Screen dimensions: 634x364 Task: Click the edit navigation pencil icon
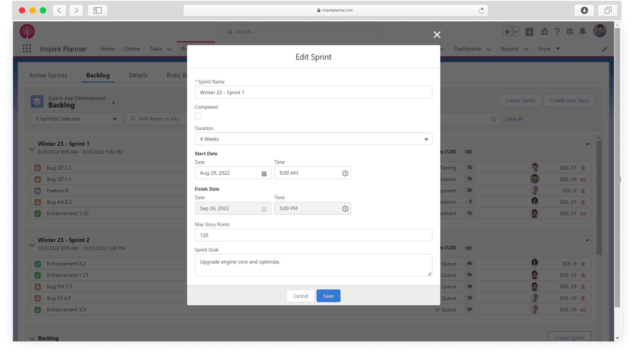[604, 49]
